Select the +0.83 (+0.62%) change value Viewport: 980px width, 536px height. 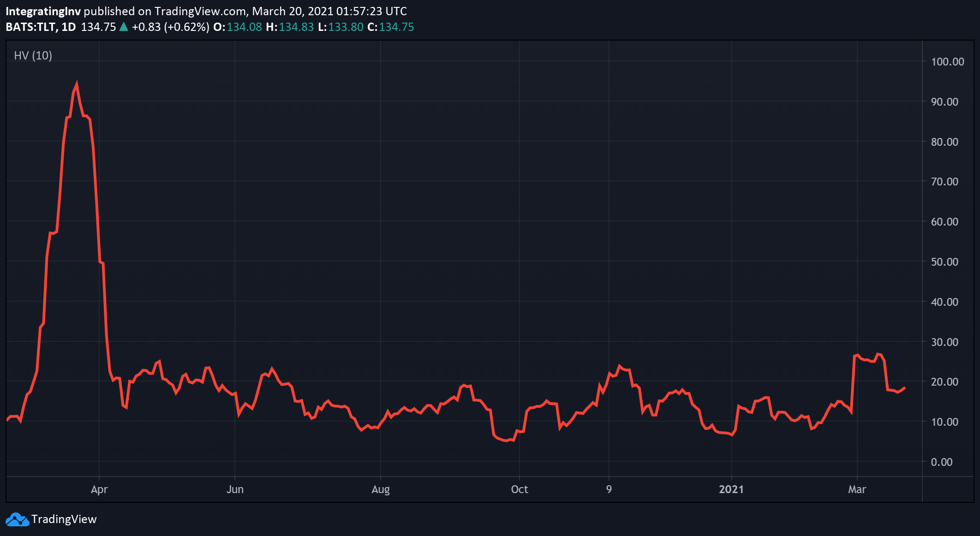pyautogui.click(x=171, y=27)
